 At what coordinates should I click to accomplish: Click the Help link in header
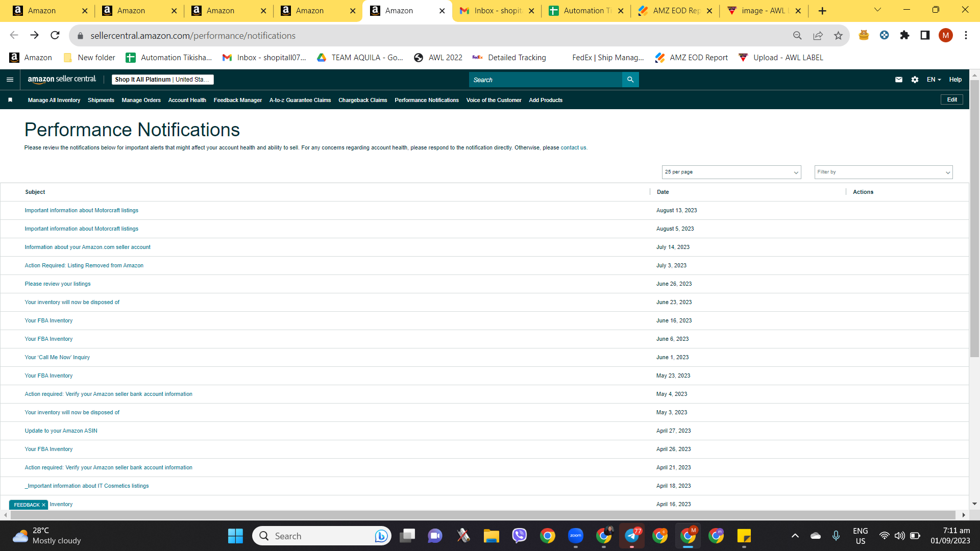(955, 80)
